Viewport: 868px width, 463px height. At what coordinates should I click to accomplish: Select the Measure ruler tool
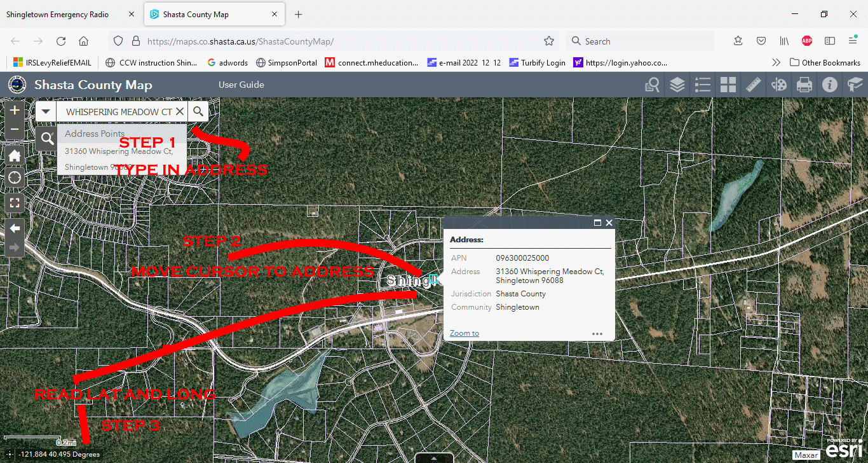tap(754, 84)
